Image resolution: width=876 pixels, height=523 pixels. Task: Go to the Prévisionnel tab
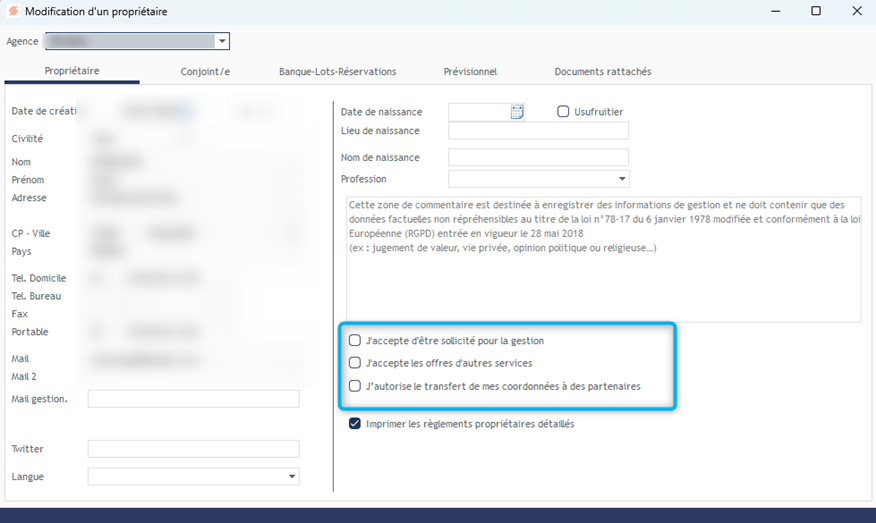pos(470,72)
